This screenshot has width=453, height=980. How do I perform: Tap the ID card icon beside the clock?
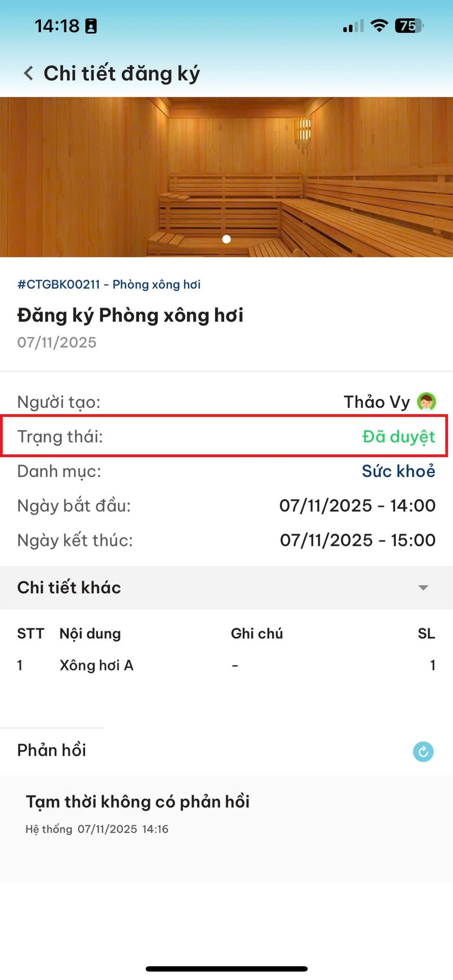tap(91, 26)
